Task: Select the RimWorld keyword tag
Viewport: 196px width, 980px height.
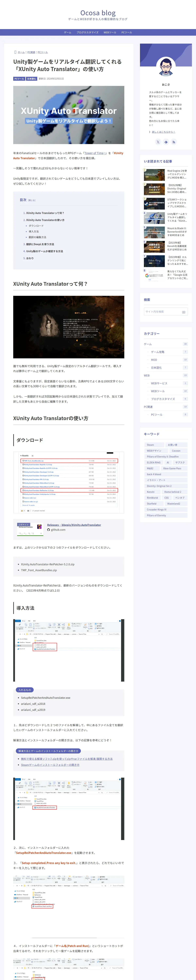Action: tap(152, 498)
